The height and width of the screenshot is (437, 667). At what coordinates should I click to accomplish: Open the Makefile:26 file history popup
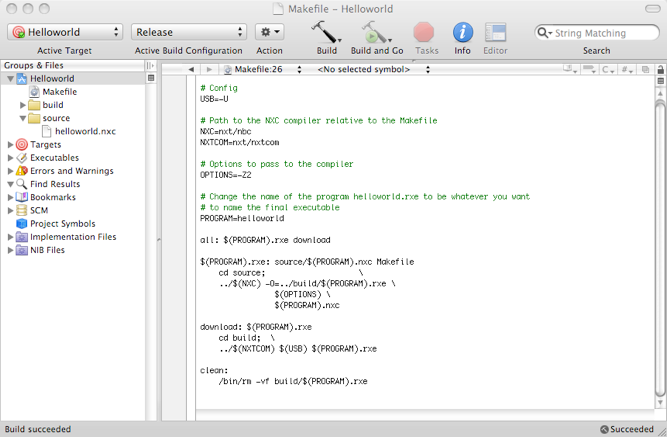(262, 69)
